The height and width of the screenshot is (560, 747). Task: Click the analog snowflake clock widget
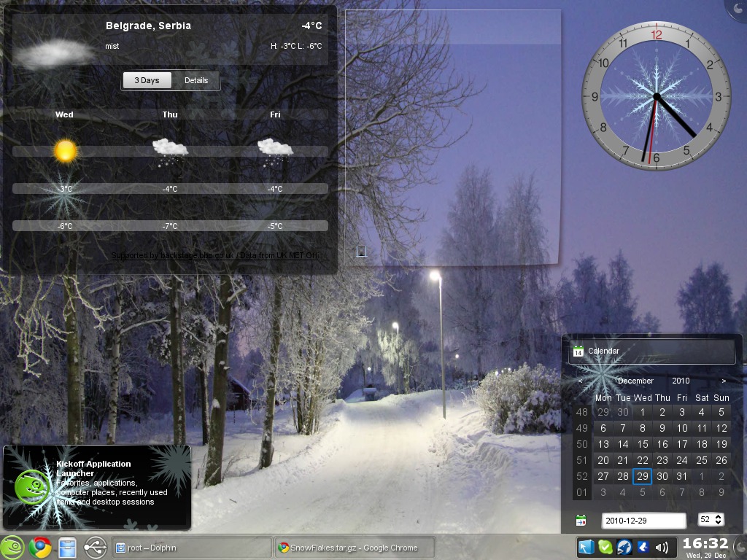point(657,96)
